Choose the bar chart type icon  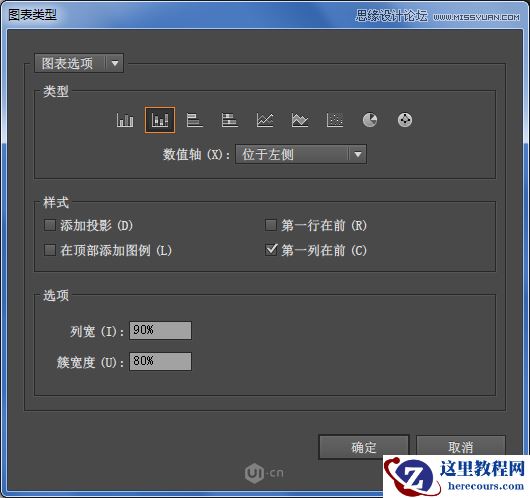point(195,120)
